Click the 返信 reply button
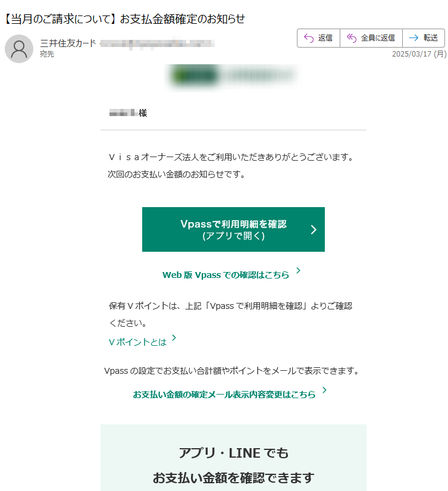 click(318, 38)
